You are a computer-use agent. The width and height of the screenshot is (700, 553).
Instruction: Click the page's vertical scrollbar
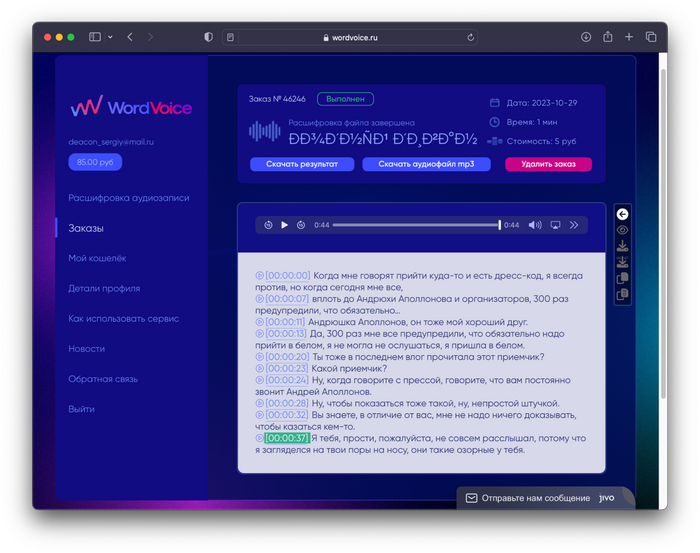pos(663,232)
